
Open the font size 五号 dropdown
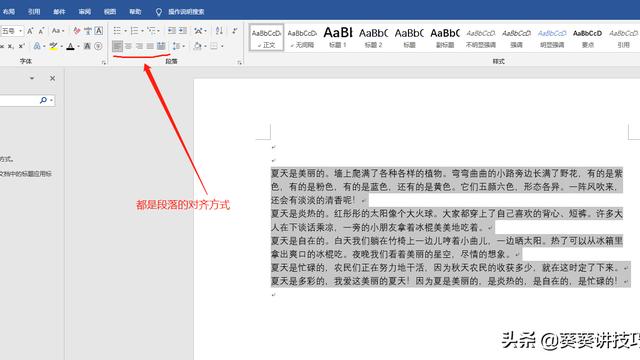20,31
